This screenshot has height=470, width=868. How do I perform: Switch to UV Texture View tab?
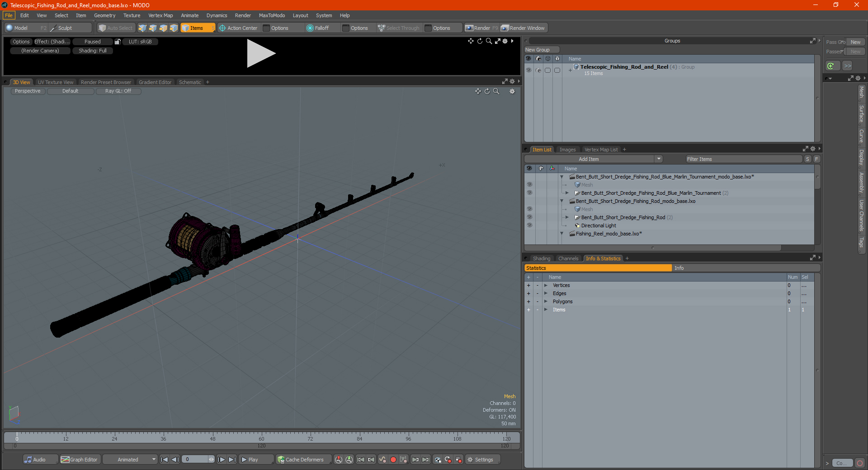click(56, 82)
